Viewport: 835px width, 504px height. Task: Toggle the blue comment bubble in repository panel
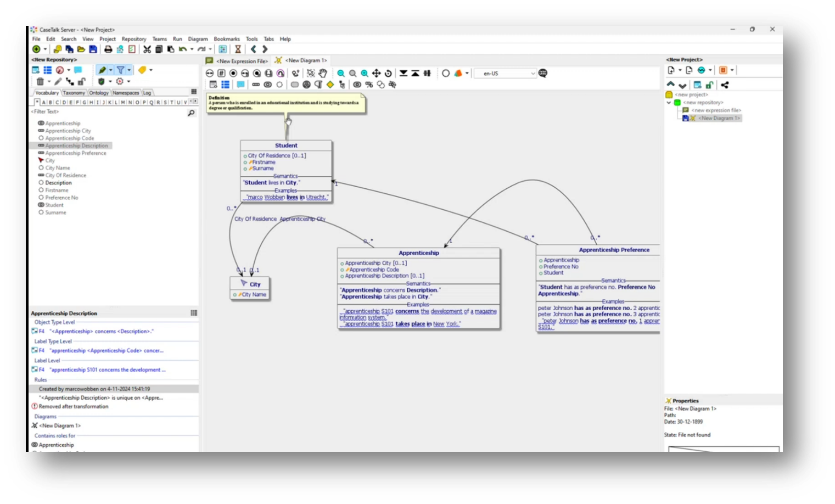pyautogui.click(x=78, y=70)
